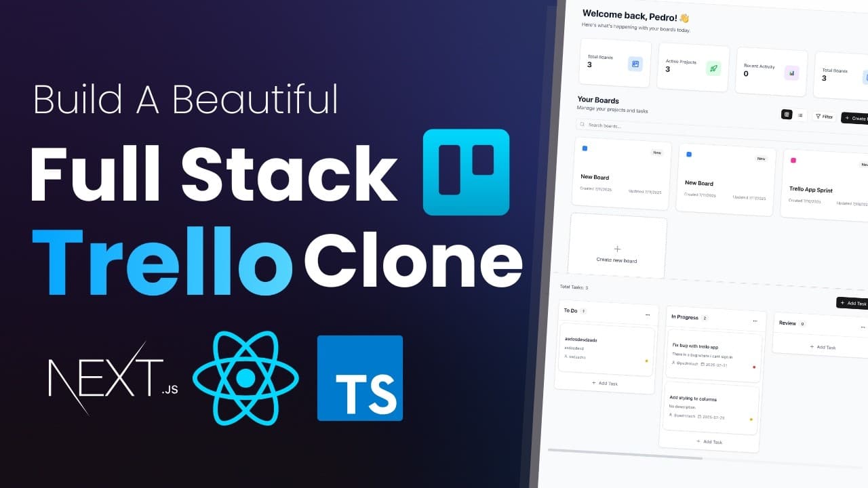Open the Filter button for boards
The width and height of the screenshot is (868, 488).
coord(825,117)
